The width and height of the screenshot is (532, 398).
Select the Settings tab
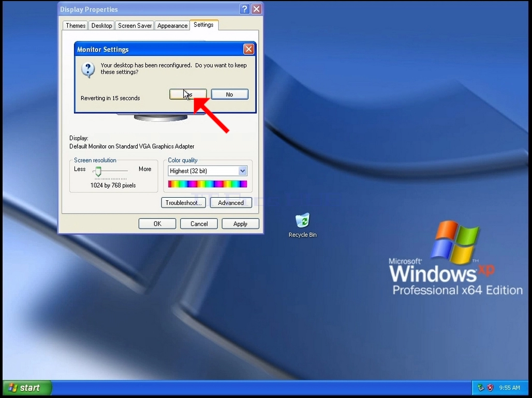(203, 25)
